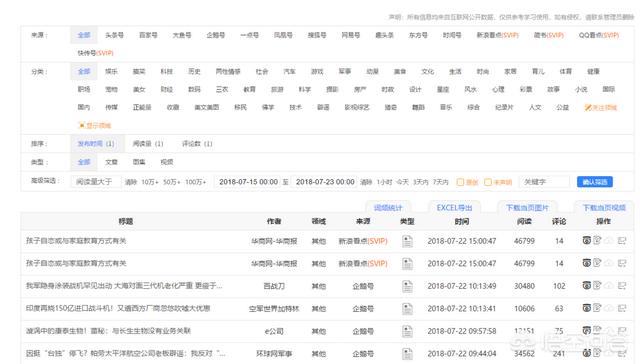Click the eye view icon in the 10:13:49 row
The width and height of the screenshot is (640, 364).
click(587, 285)
